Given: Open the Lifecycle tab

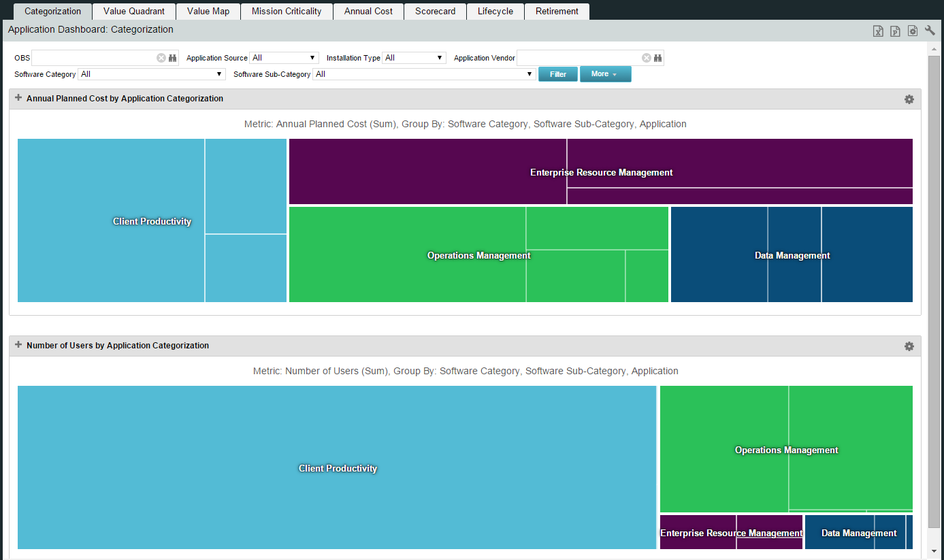Looking at the screenshot, I should coord(495,11).
